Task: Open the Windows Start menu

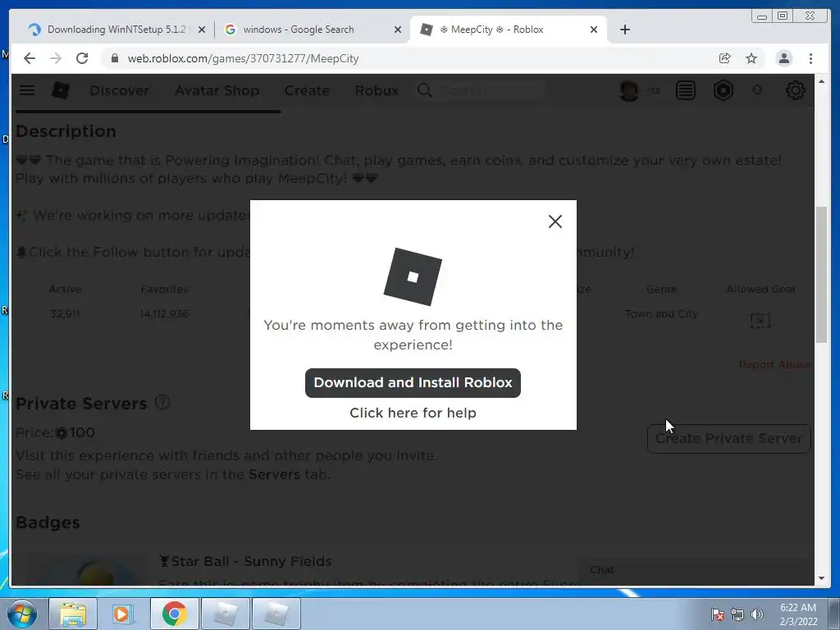Action: click(21, 614)
